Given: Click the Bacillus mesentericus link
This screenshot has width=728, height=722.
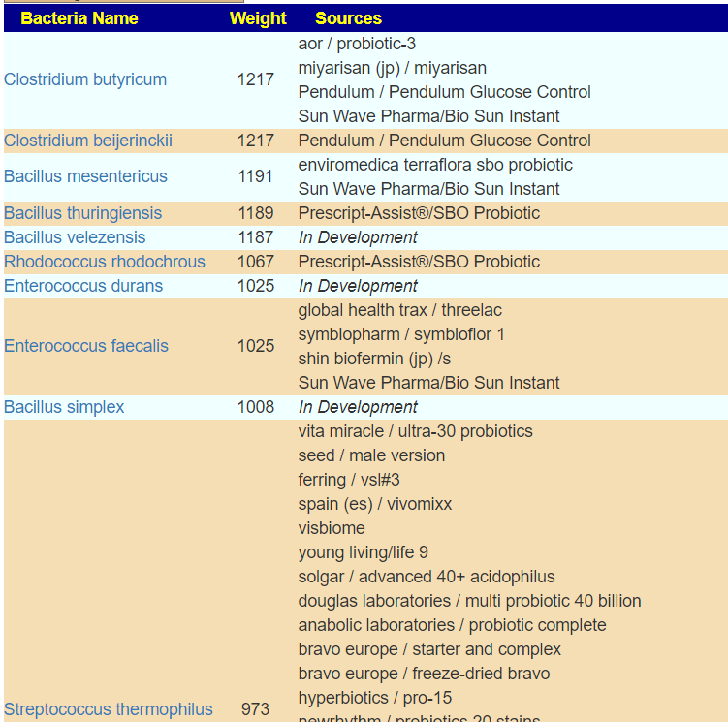Looking at the screenshot, I should click(85, 176).
